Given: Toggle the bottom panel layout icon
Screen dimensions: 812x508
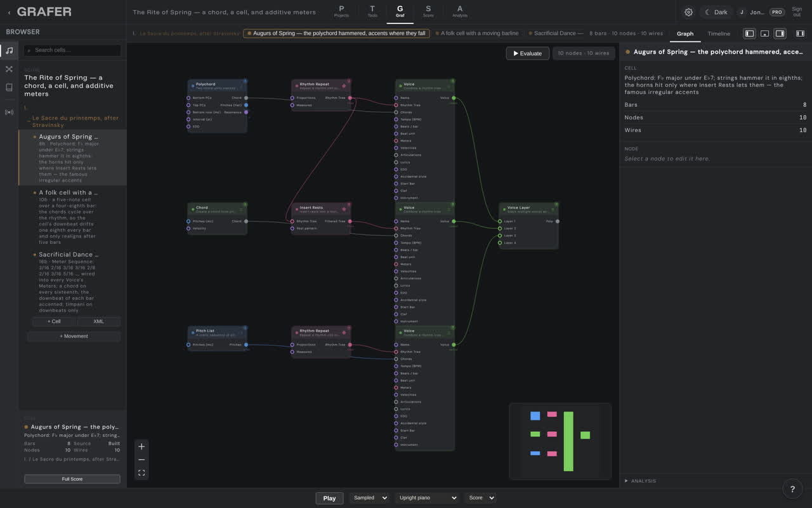Looking at the screenshot, I should tap(764, 34).
